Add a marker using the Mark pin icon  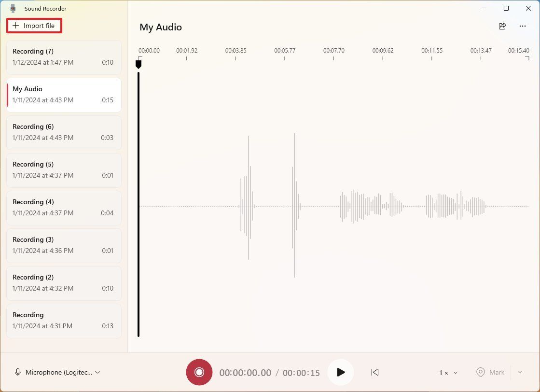481,372
